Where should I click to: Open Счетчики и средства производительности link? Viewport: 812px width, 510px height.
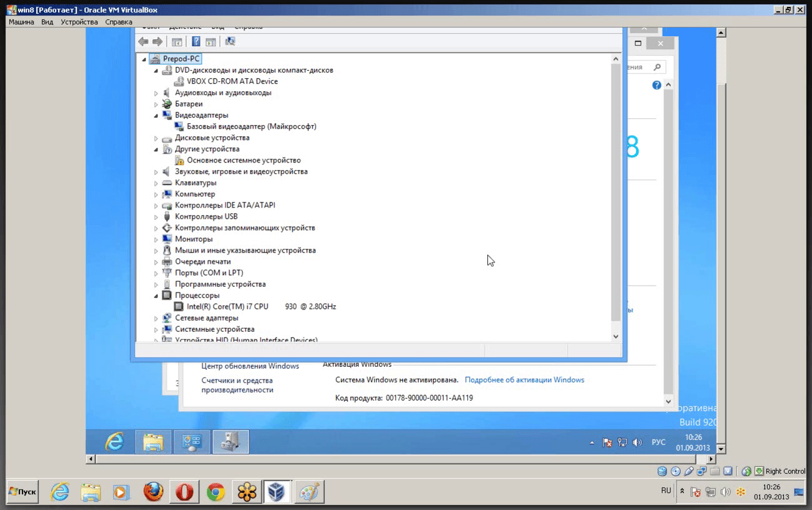click(x=237, y=385)
